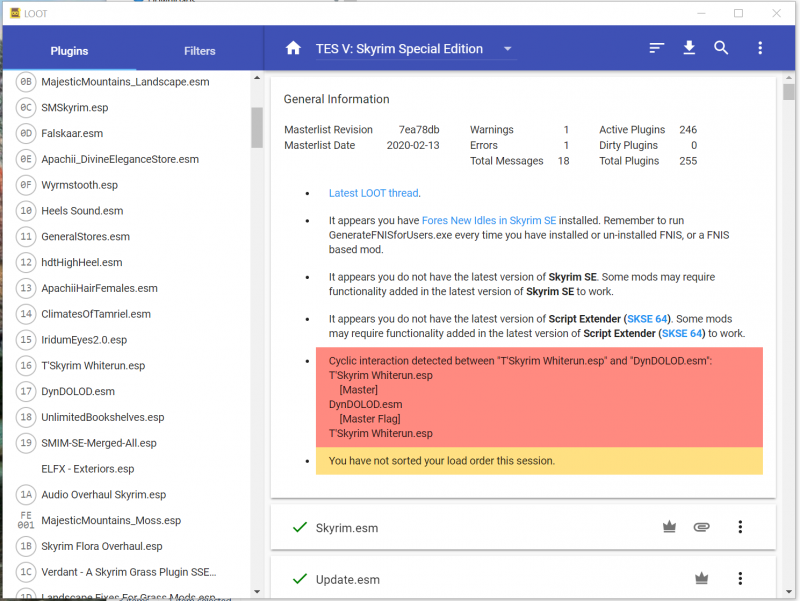Click Total Plugins count 255
800x601 pixels.
(688, 161)
